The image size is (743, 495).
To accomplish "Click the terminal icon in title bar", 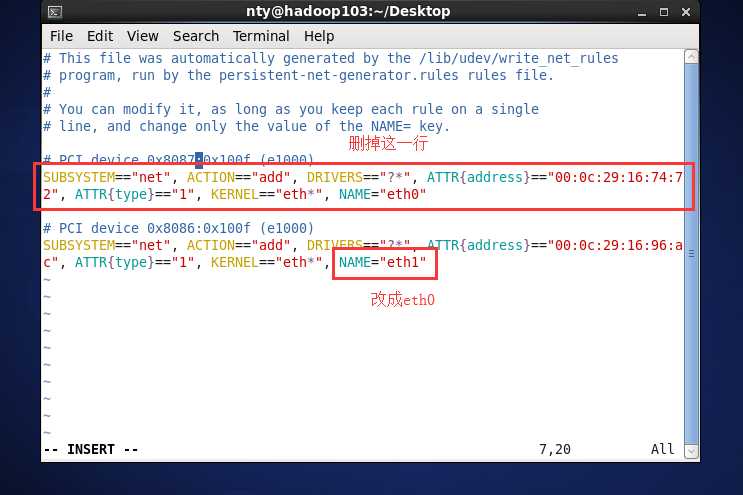I will tap(55, 12).
